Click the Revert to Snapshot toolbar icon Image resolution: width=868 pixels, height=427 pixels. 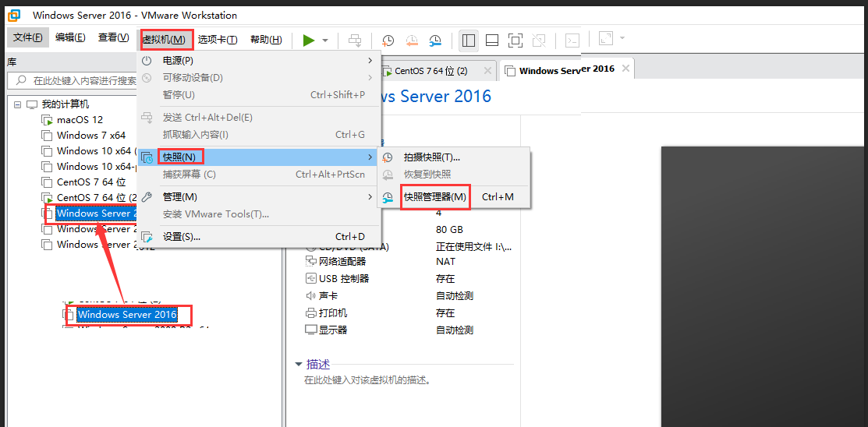[412, 40]
